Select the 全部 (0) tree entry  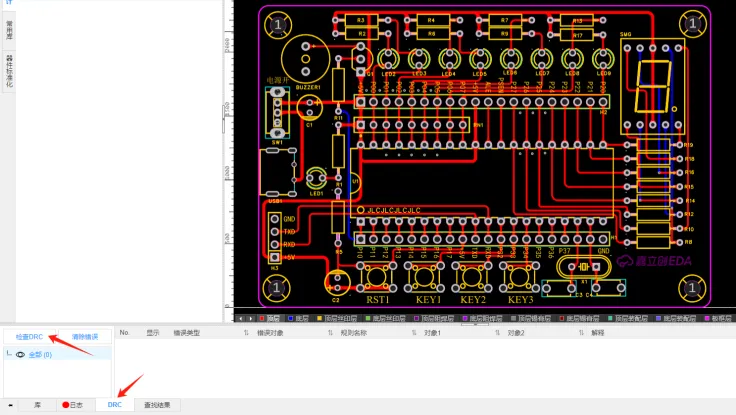(40, 354)
